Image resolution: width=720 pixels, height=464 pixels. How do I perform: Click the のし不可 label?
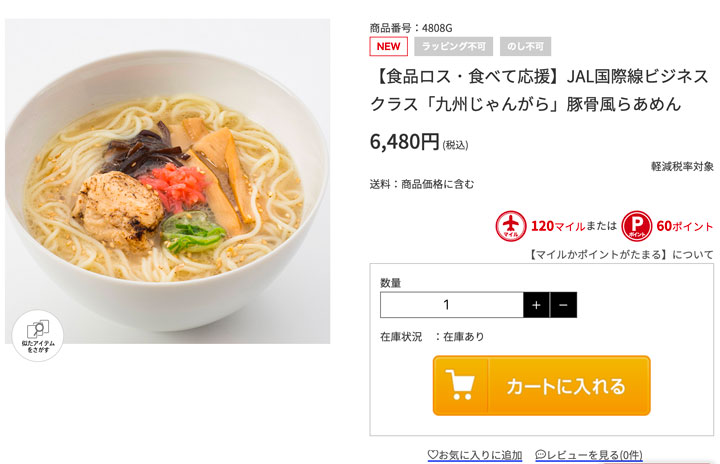coord(525,46)
